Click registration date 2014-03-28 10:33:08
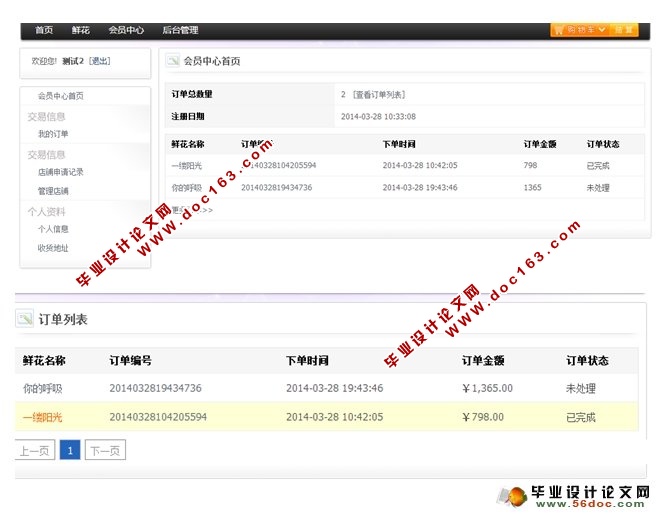The height and width of the screenshot is (514, 660). click(378, 116)
